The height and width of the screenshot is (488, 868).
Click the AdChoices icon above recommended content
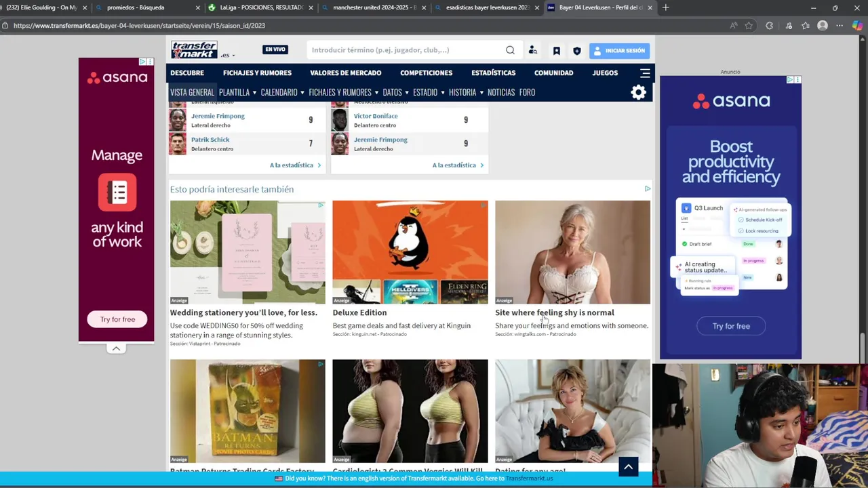coord(647,189)
